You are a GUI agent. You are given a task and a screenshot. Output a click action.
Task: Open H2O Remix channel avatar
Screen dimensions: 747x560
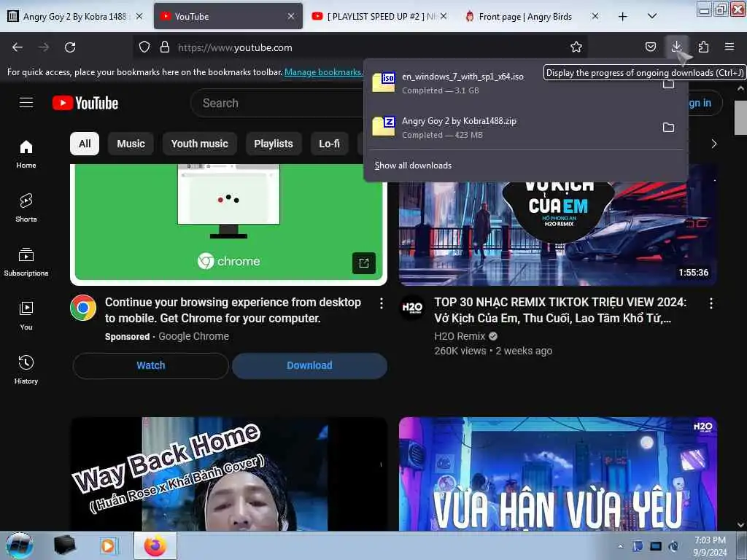(x=412, y=308)
